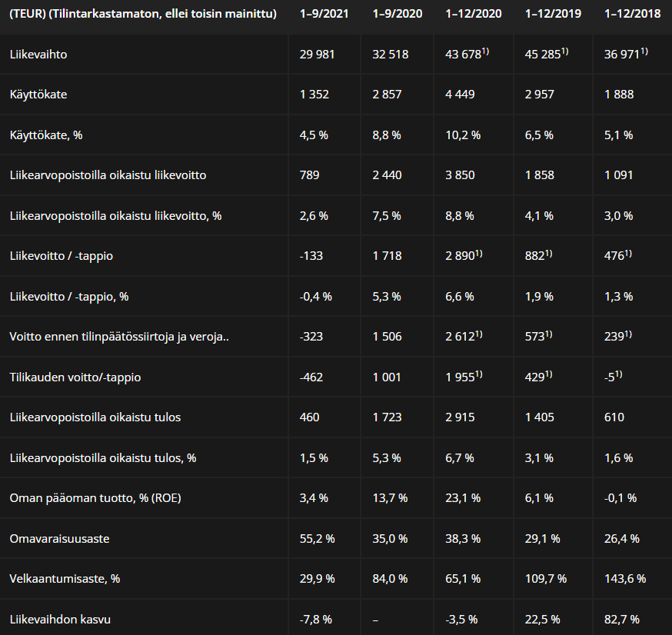Viewport: 672px width, 635px height.
Task: Click the EBITDA value 4 449
Action: [460, 95]
